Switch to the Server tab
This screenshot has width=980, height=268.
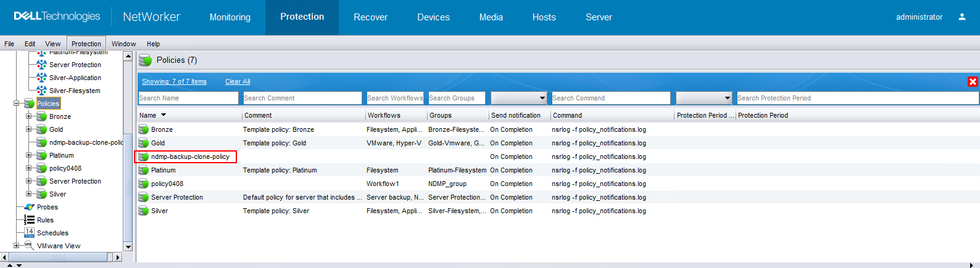click(x=599, y=17)
